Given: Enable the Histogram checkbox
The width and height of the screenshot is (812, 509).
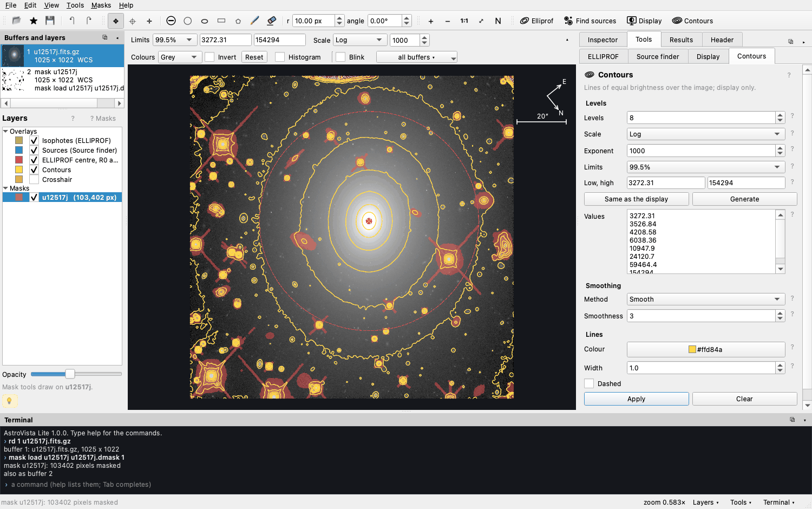Looking at the screenshot, I should (x=280, y=57).
